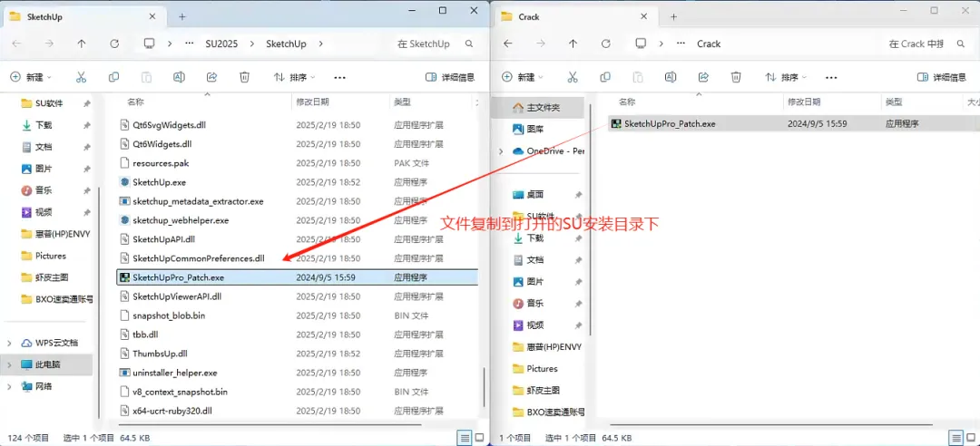The image size is (980, 446).
Task: Switch SketchUp window to large icons view
Action: 480,437
